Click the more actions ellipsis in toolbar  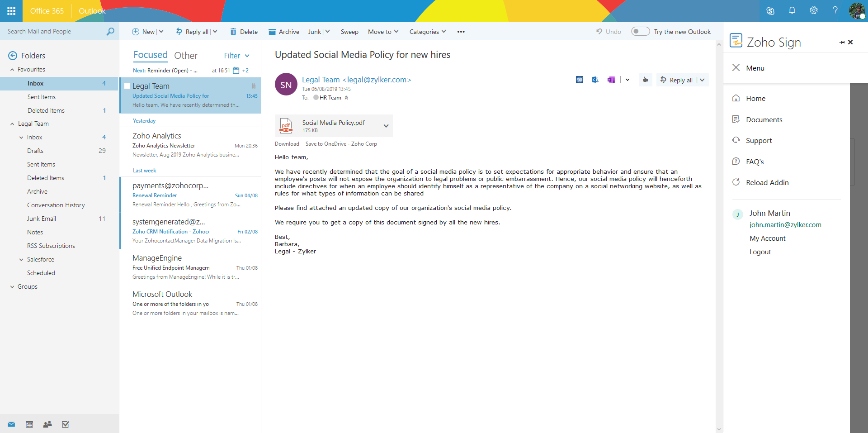[461, 32]
